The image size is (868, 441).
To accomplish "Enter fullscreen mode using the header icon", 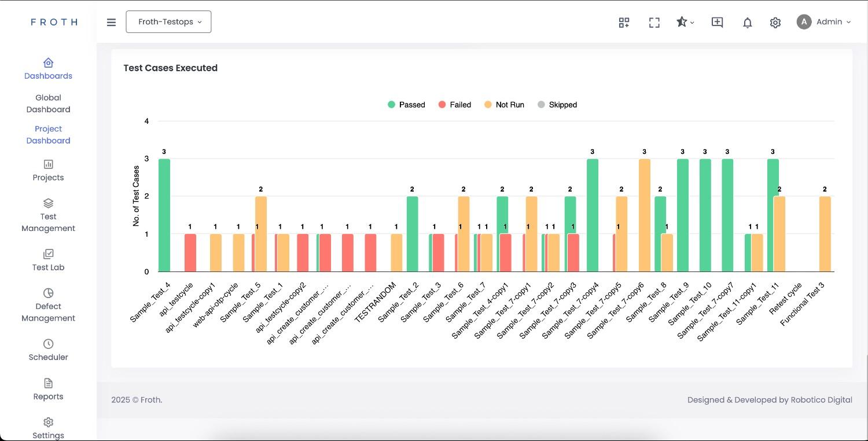I will (654, 22).
